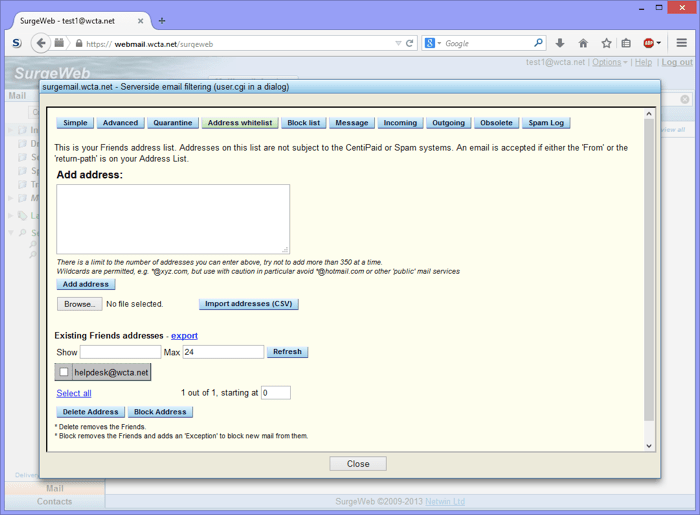700x515 pixels.
Task: Click the dialog vertical scrollbar thumb
Action: pos(649,270)
